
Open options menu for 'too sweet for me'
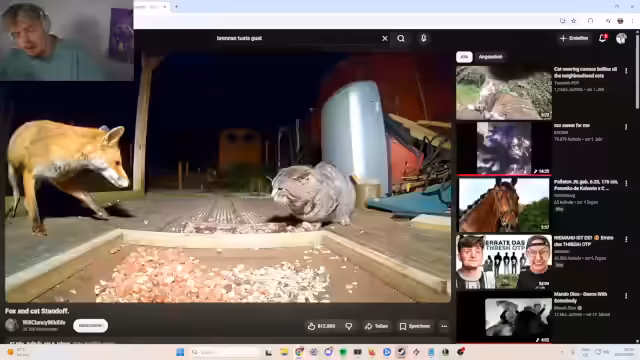point(626,127)
